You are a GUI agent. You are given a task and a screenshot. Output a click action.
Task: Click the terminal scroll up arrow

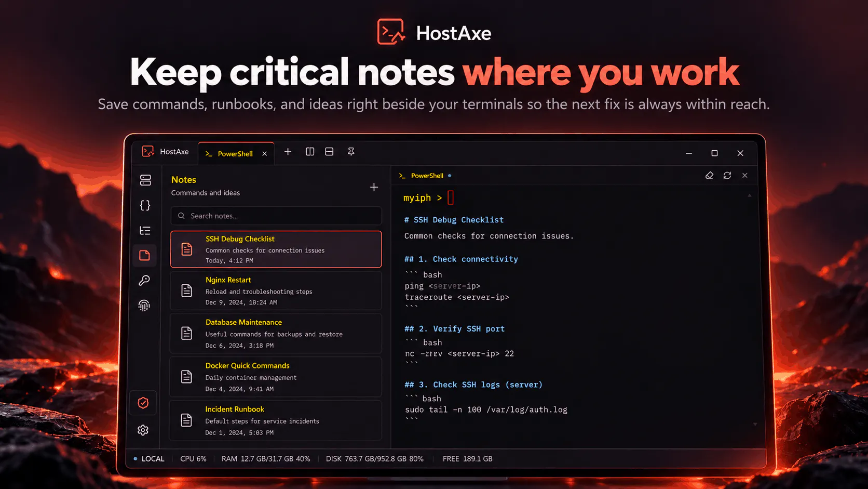pyautogui.click(x=750, y=196)
